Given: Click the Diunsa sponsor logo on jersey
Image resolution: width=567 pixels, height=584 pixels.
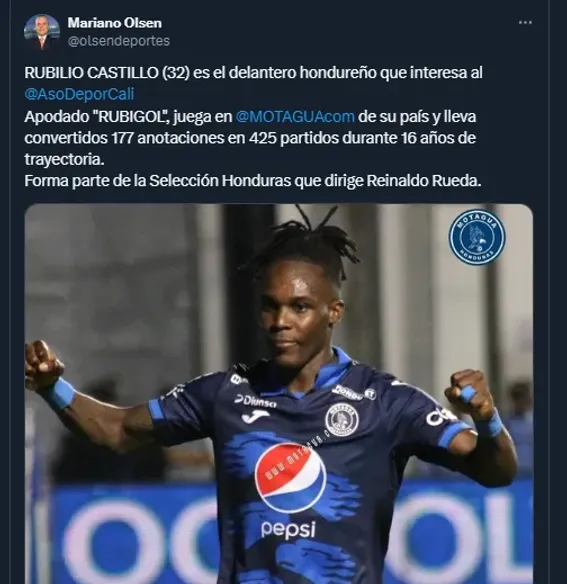Looking at the screenshot, I should [x=256, y=401].
